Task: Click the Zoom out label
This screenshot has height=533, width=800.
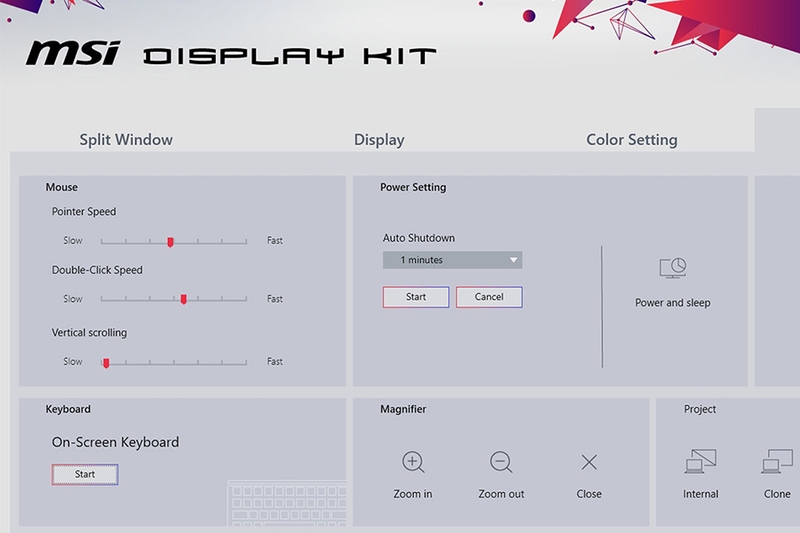Action: coord(501,494)
